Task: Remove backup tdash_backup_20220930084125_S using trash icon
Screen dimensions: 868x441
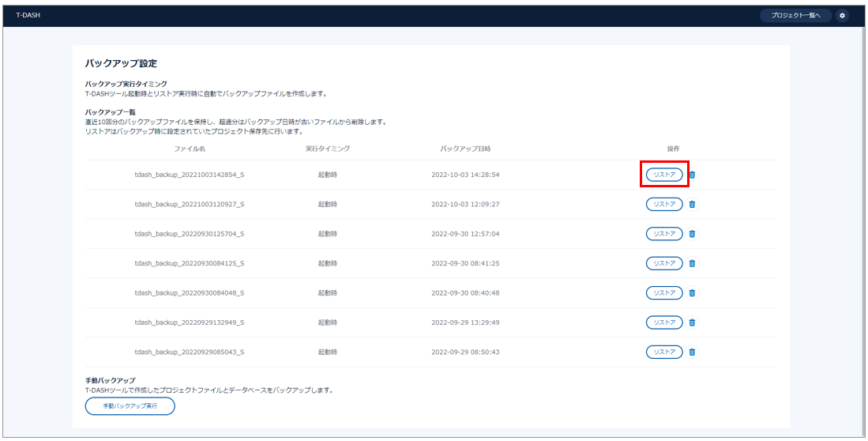Action: point(693,263)
